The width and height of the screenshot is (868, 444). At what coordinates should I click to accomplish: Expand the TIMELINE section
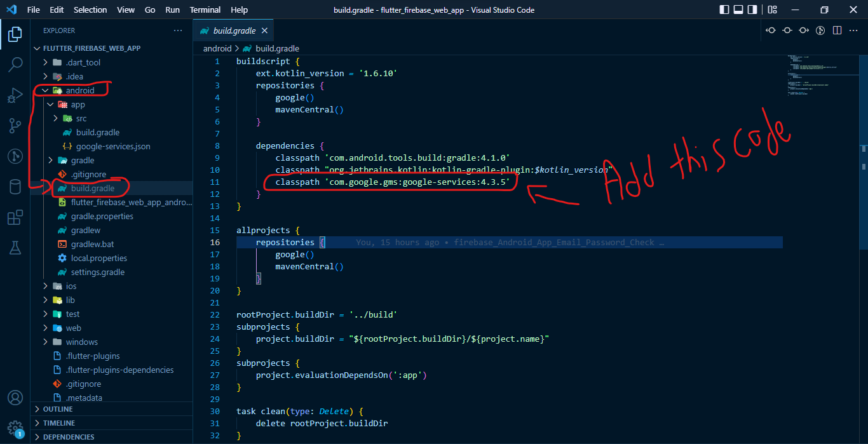tap(112, 423)
